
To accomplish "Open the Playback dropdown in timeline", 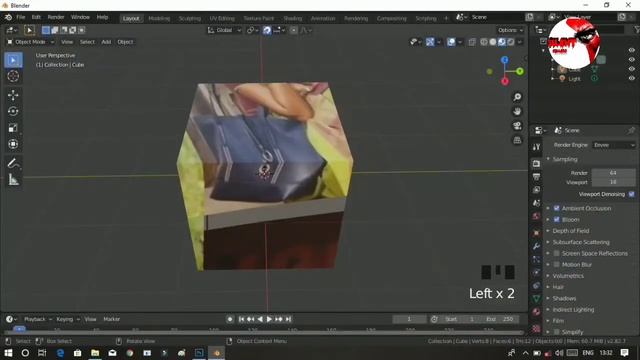I will 38,319.
